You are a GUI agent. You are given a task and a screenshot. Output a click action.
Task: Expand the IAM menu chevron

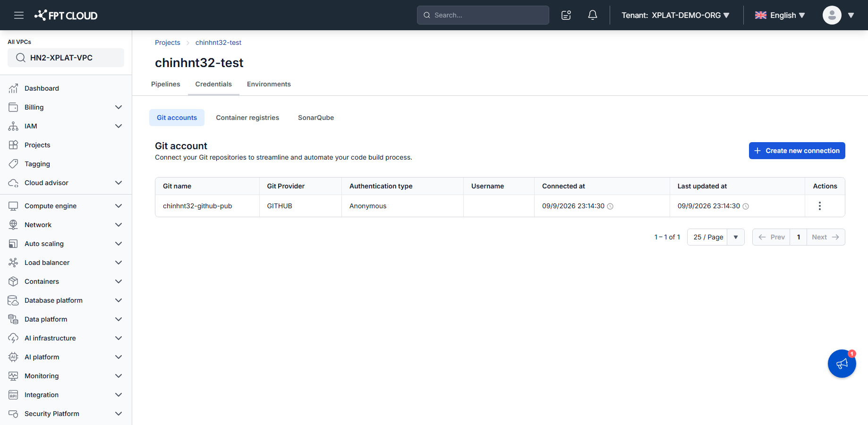119,126
